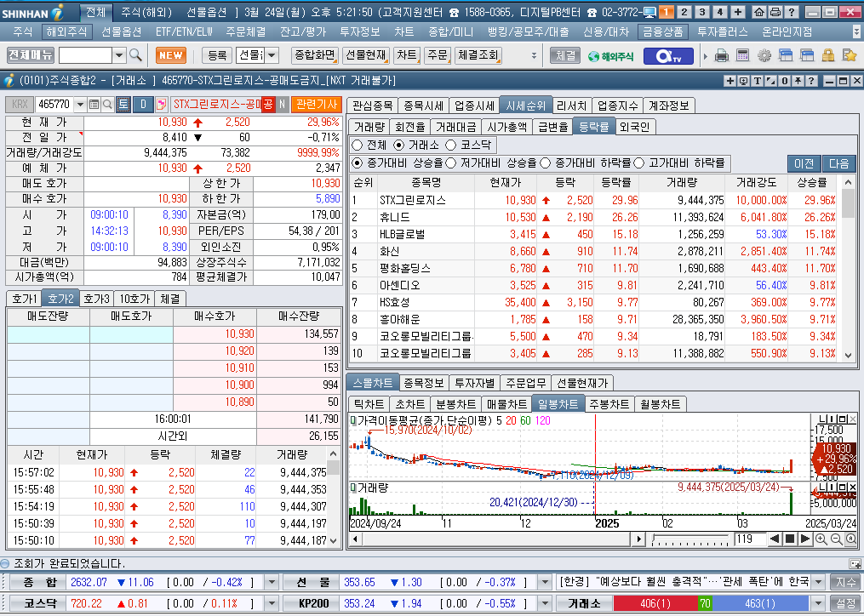Step chart forward with right triangle
Screen dimensions: 864x616
[804, 539]
